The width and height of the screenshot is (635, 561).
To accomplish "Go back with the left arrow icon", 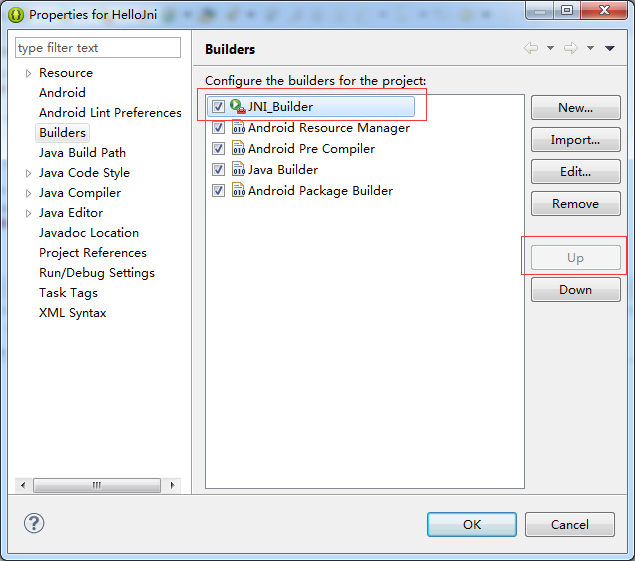I will tap(531, 48).
